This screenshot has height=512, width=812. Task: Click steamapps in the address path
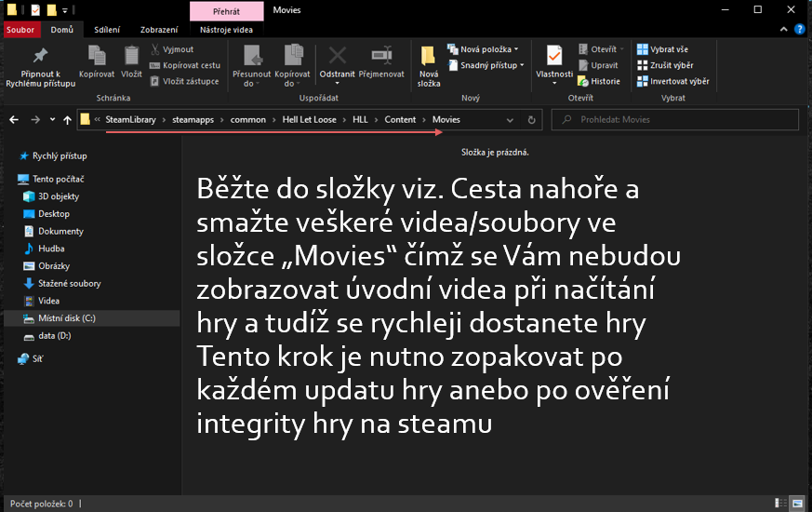click(193, 120)
